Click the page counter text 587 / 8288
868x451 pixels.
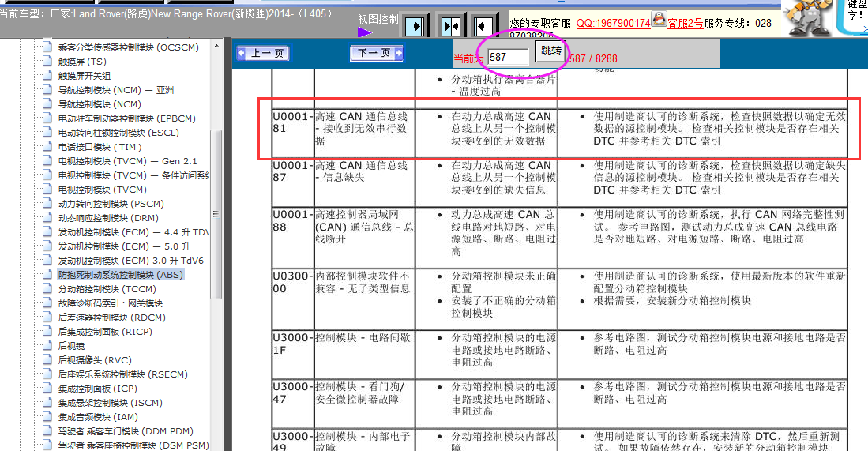pyautogui.click(x=593, y=58)
